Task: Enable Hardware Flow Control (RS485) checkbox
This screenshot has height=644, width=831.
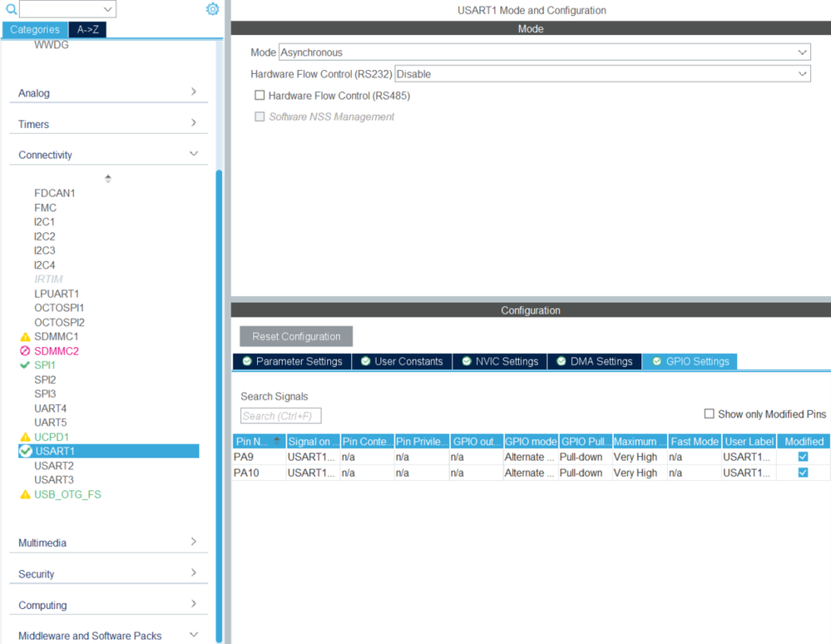Action: click(x=260, y=96)
